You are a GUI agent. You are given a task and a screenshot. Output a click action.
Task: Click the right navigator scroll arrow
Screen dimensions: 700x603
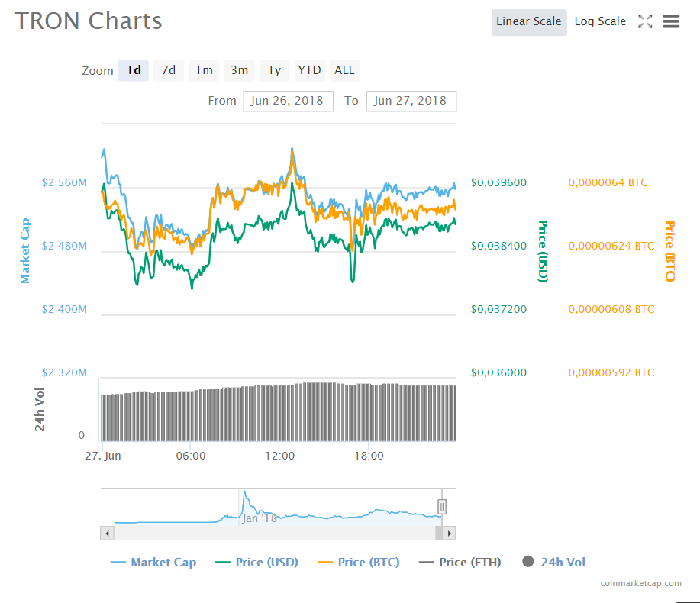pos(448,532)
